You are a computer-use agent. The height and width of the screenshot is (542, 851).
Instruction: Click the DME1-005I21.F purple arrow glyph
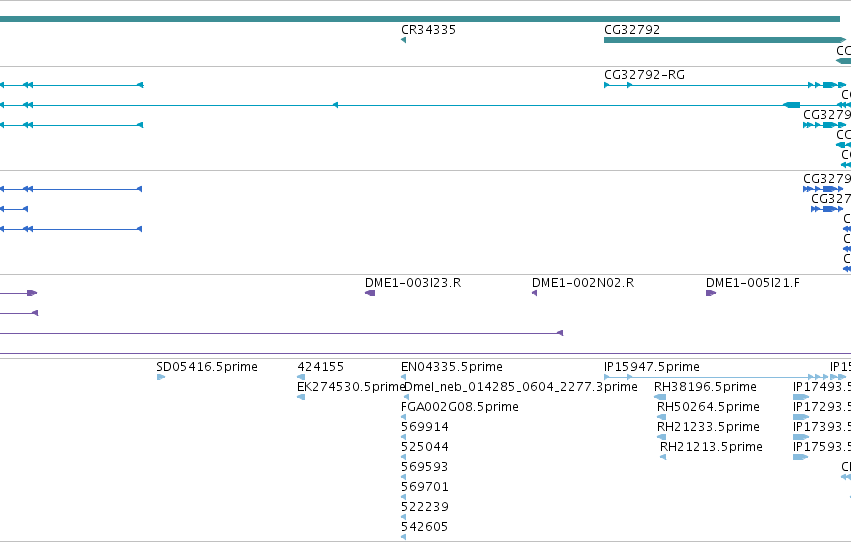[x=711, y=293]
